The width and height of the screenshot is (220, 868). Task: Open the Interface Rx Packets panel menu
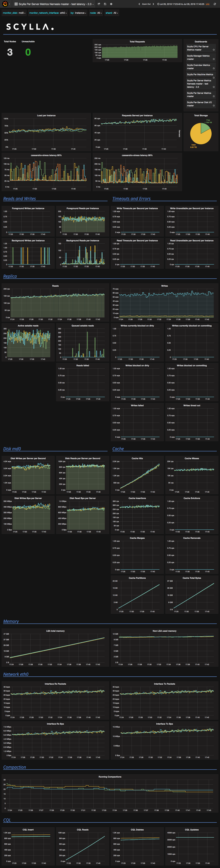pos(55,684)
